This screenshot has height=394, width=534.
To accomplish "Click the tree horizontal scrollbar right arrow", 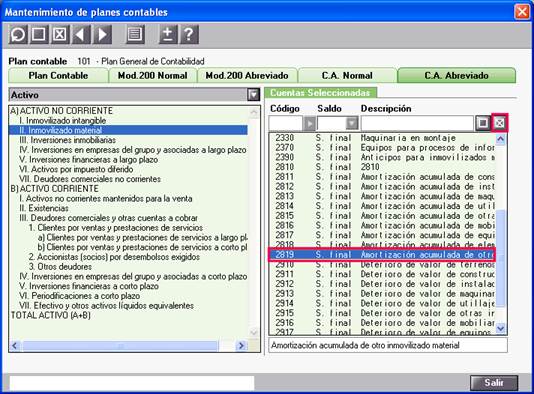I will coord(241,346).
